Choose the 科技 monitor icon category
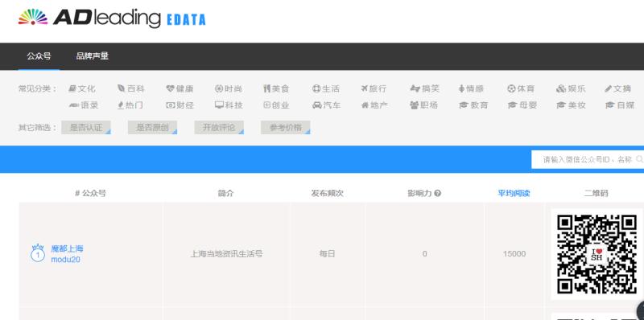The height and width of the screenshot is (320, 644). 219,105
